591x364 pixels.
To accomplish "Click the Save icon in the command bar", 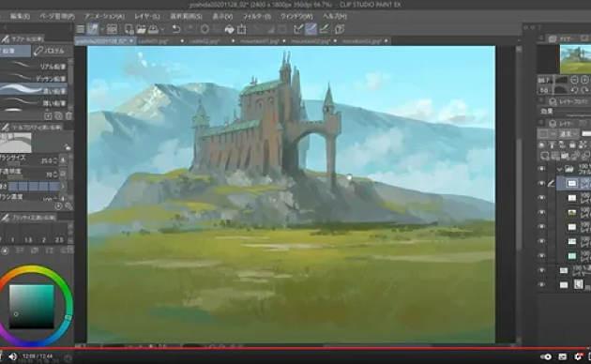I will (x=153, y=29).
